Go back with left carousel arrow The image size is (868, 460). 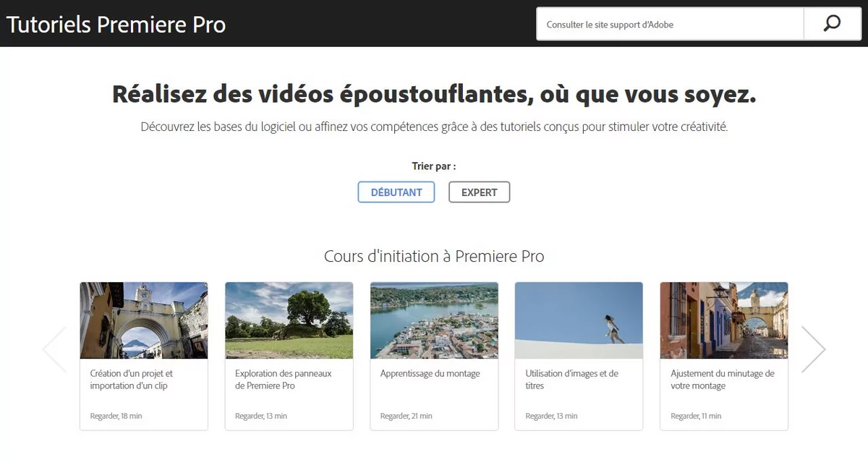click(x=54, y=349)
